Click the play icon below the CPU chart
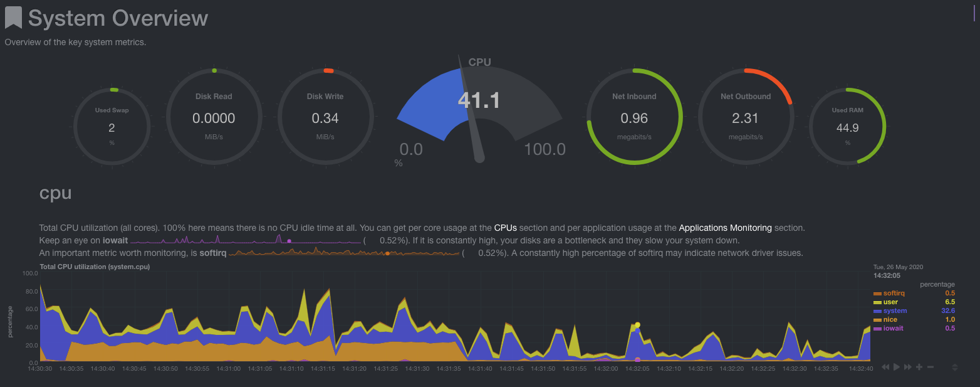980x387 pixels. pos(896,367)
